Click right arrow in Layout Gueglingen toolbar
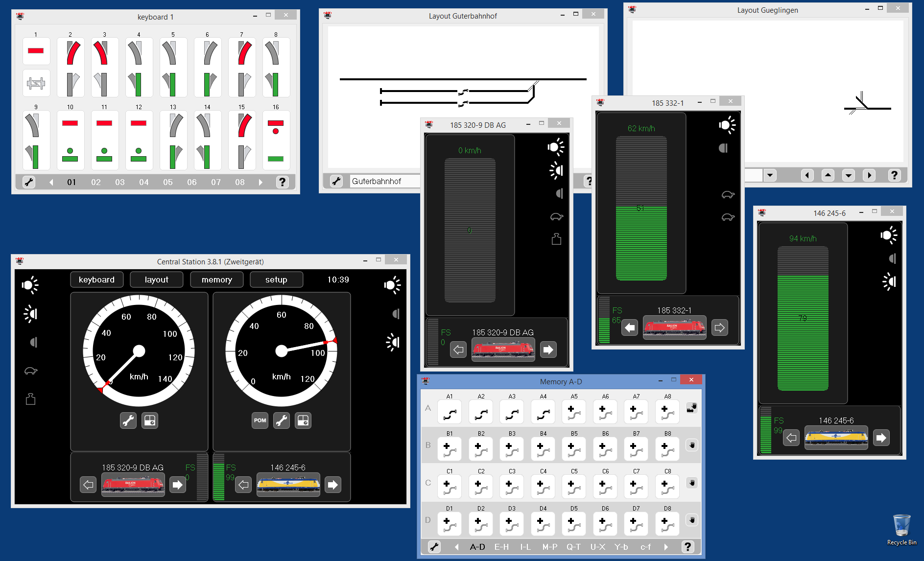 coord(869,175)
